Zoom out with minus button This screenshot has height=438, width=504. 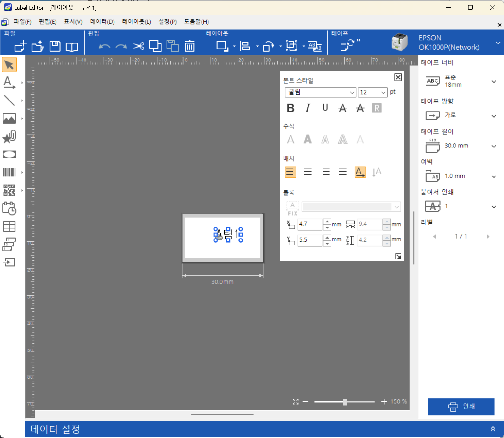(305, 401)
